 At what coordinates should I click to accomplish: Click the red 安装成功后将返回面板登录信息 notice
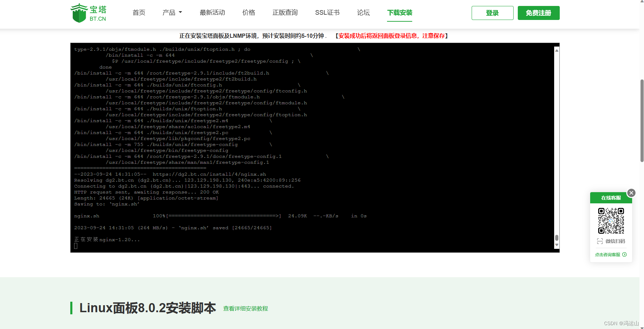pos(392,36)
